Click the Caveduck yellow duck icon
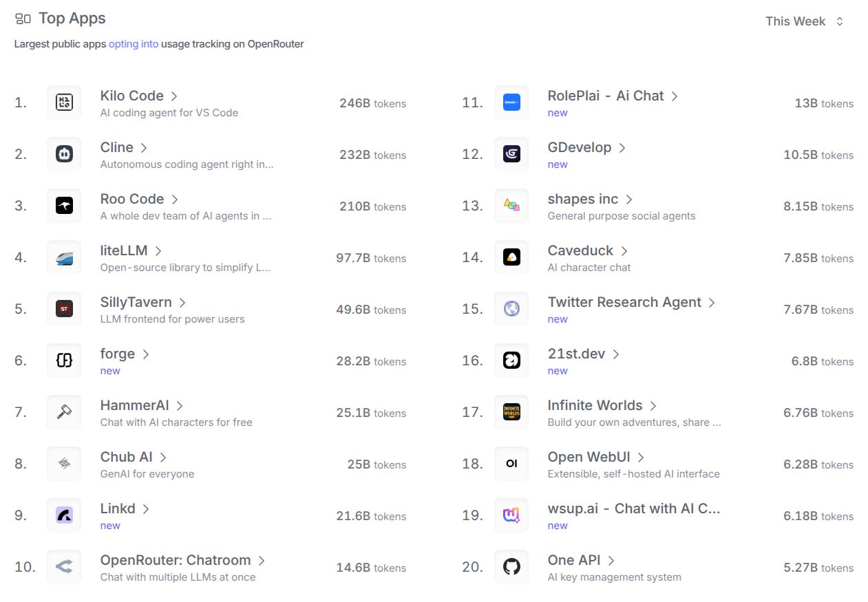 pos(511,257)
